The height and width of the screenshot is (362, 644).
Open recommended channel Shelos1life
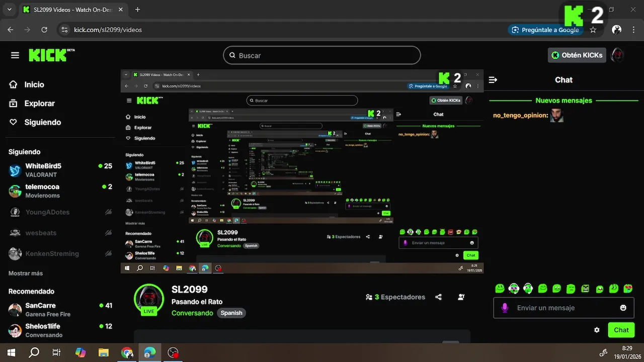[60, 330]
